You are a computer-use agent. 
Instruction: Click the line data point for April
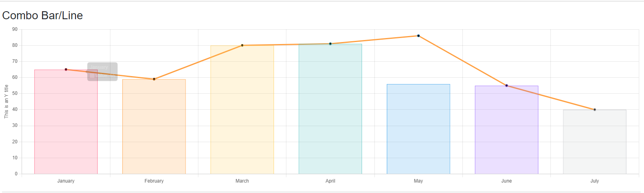click(x=330, y=44)
